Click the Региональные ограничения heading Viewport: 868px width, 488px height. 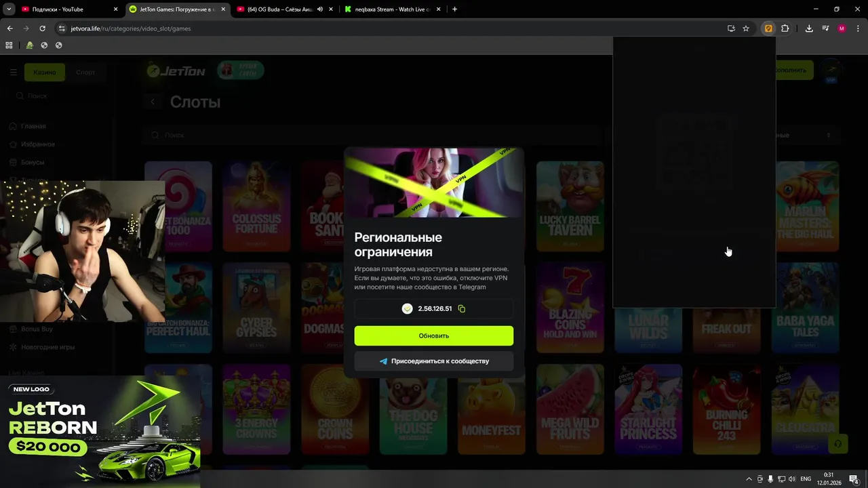tap(398, 245)
